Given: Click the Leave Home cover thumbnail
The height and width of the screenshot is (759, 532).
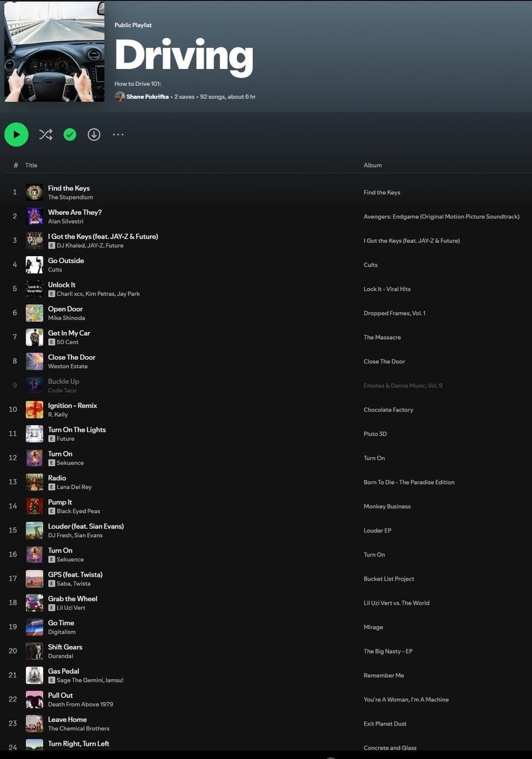Looking at the screenshot, I should 34,724.
